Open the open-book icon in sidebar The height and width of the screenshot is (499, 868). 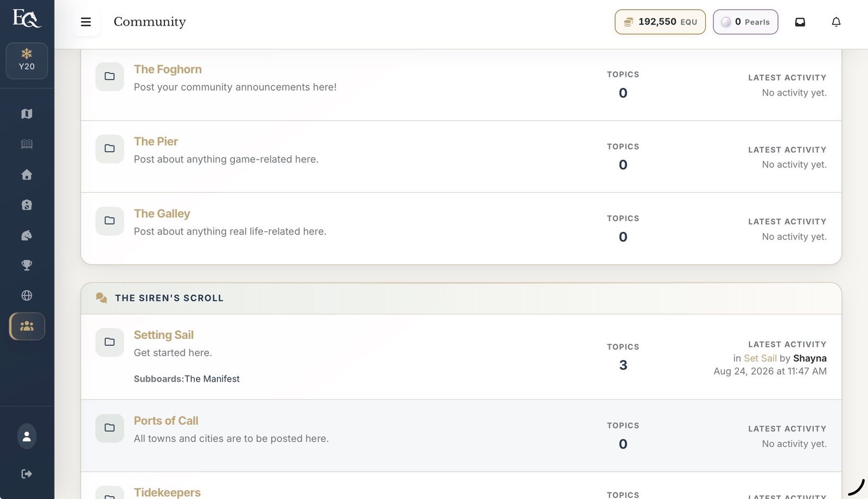point(27,144)
